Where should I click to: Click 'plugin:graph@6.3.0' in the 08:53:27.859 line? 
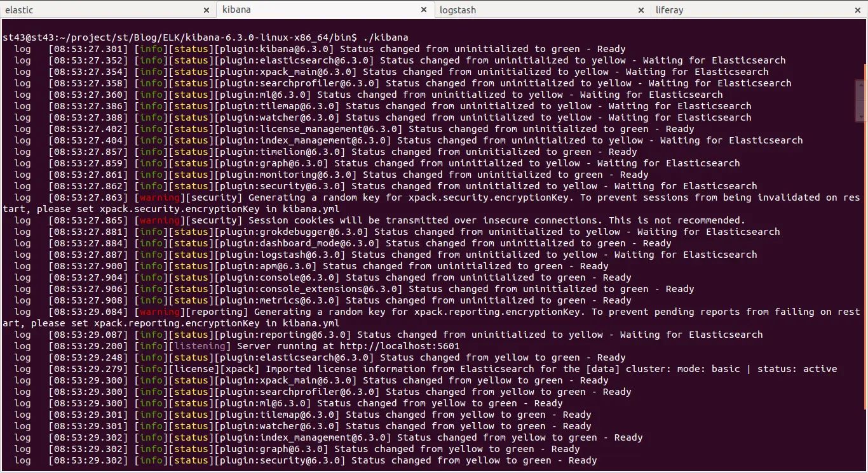click(x=273, y=163)
